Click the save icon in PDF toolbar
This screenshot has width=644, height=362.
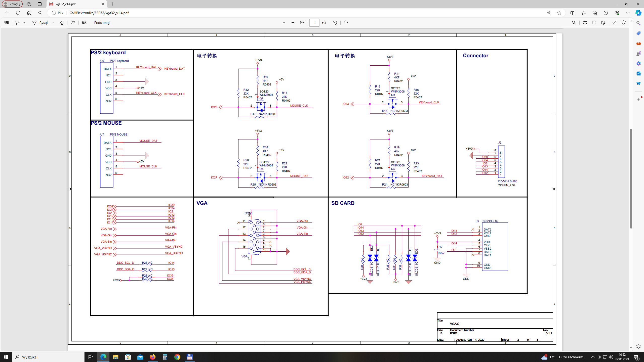click(594, 23)
